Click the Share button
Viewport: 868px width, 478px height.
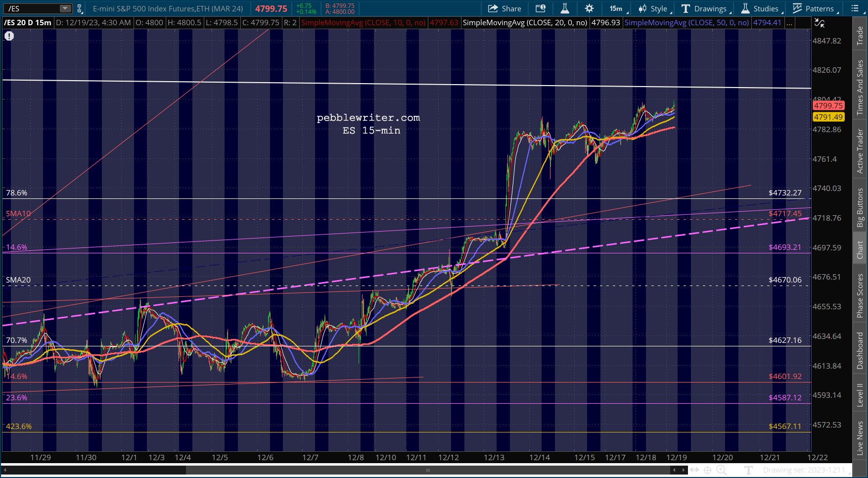pyautogui.click(x=504, y=8)
